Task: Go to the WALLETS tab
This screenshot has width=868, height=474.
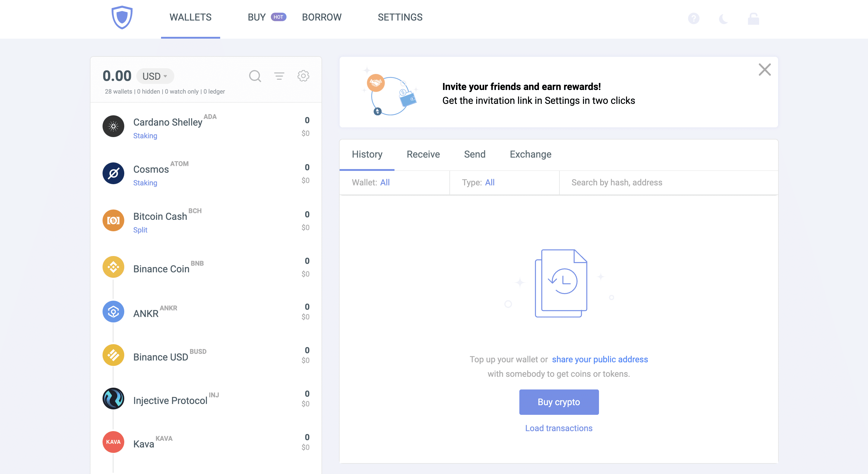Action: tap(190, 17)
